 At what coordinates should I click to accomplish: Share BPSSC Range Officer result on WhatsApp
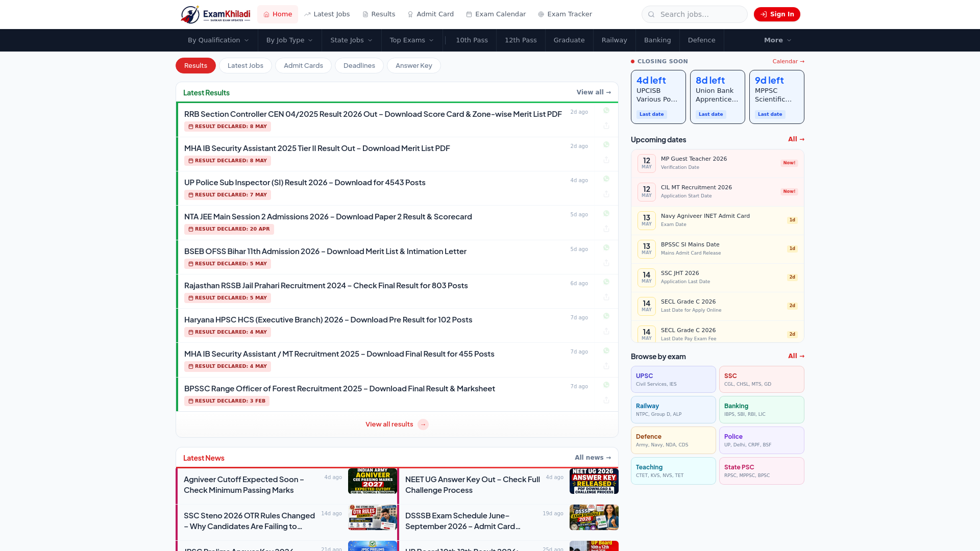tap(606, 385)
